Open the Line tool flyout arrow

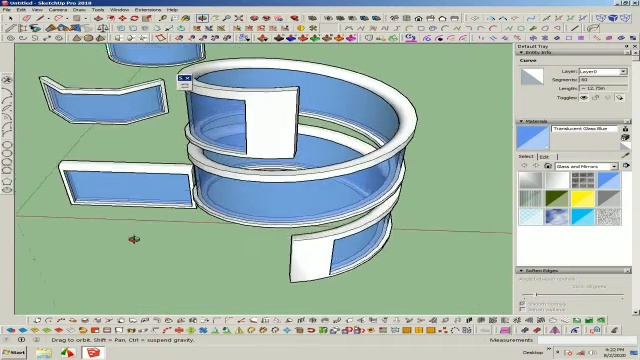tap(48, 19)
